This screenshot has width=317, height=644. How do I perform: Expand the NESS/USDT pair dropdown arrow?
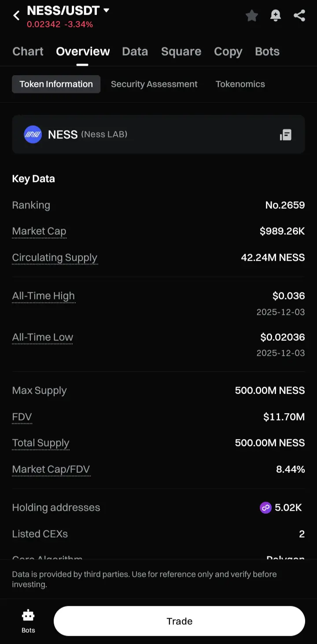pyautogui.click(x=106, y=10)
